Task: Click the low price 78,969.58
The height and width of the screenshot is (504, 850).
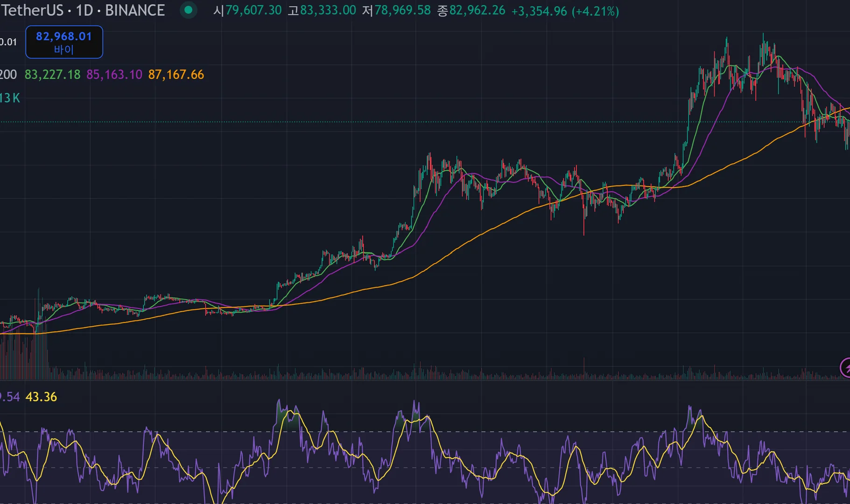Action: coord(402,10)
